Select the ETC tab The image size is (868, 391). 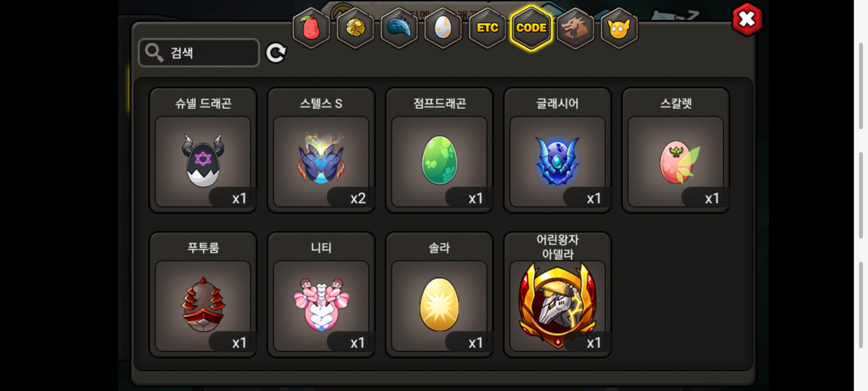pyautogui.click(x=487, y=28)
